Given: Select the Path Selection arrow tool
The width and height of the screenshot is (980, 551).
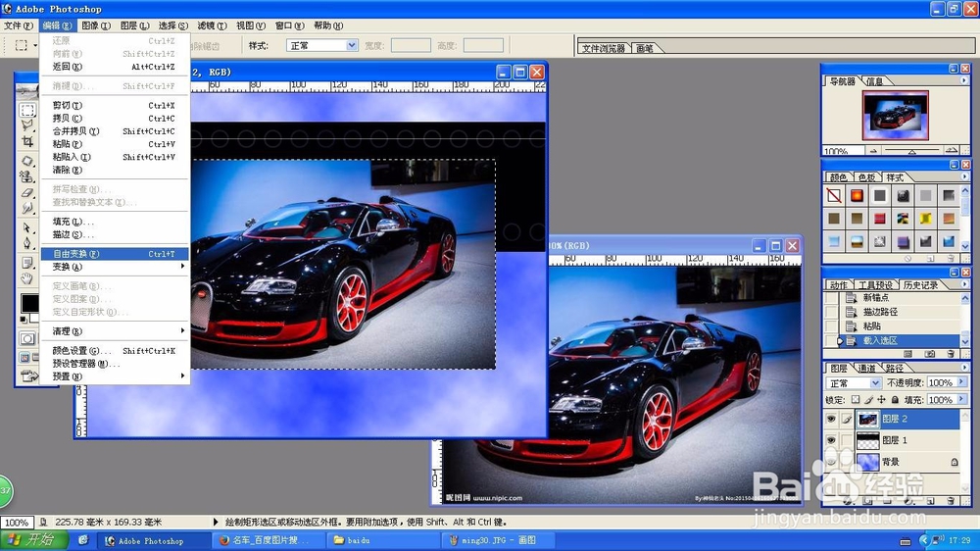Looking at the screenshot, I should pyautogui.click(x=26, y=227).
